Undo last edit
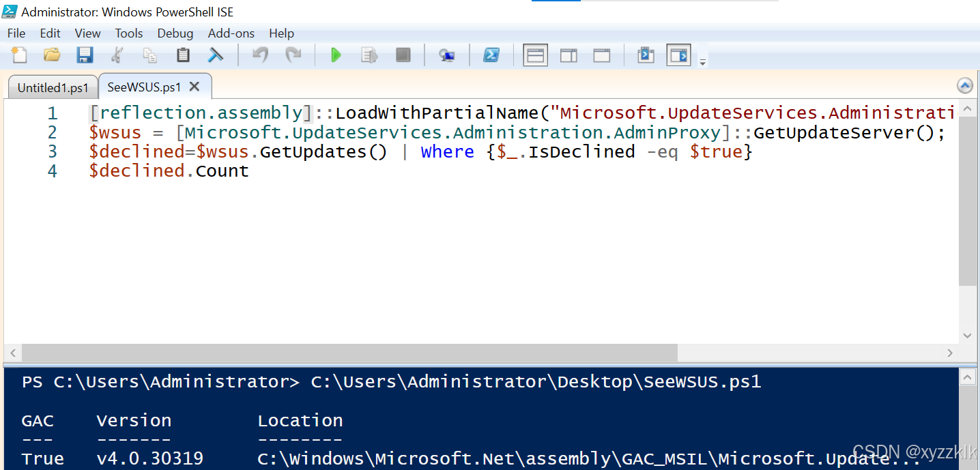 click(260, 55)
